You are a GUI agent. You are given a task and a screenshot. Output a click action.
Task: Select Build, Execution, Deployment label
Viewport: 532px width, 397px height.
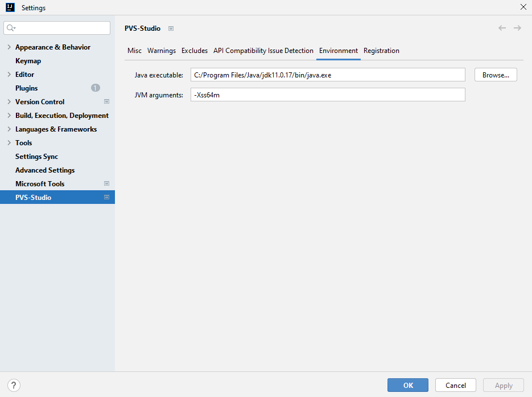(62, 116)
